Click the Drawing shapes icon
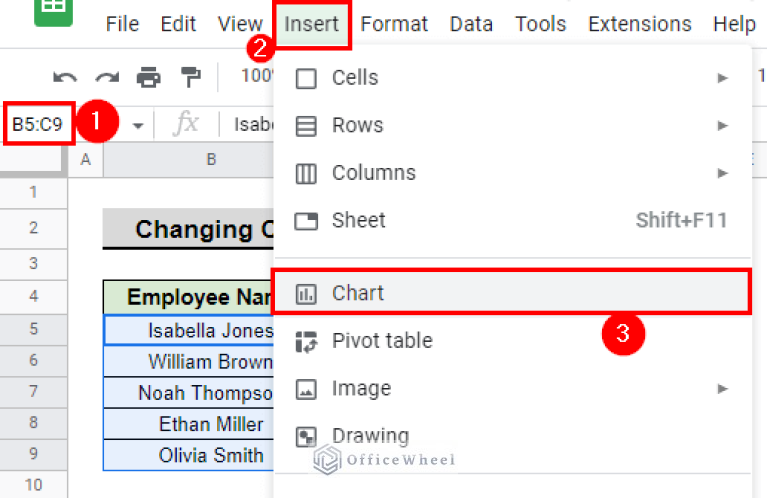The width and height of the screenshot is (767, 498). coord(306,437)
